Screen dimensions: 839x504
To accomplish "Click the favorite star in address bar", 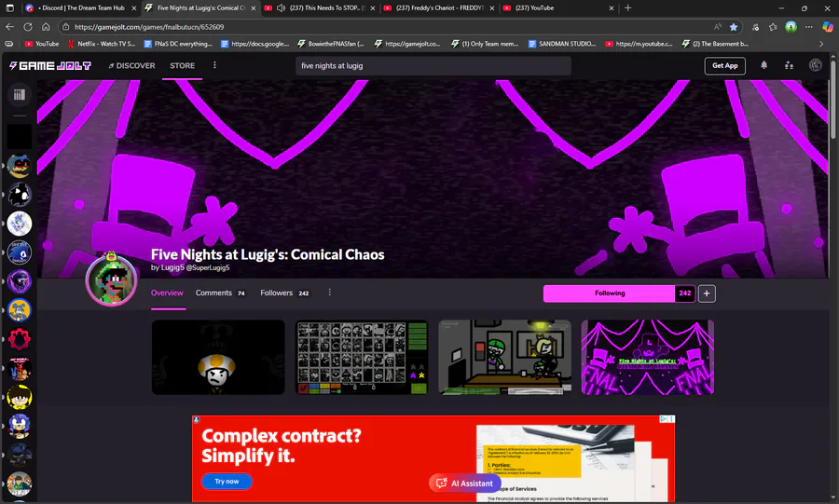I will point(734,27).
